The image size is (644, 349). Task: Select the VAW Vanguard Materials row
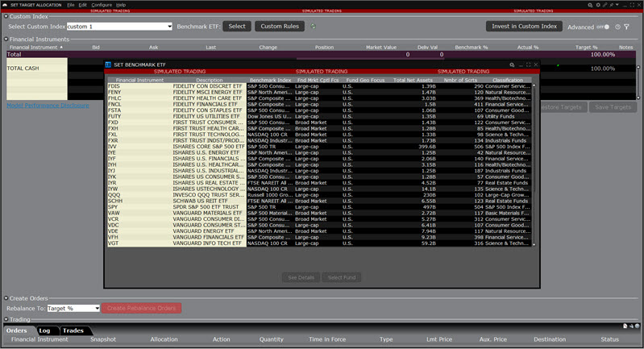(x=319, y=213)
